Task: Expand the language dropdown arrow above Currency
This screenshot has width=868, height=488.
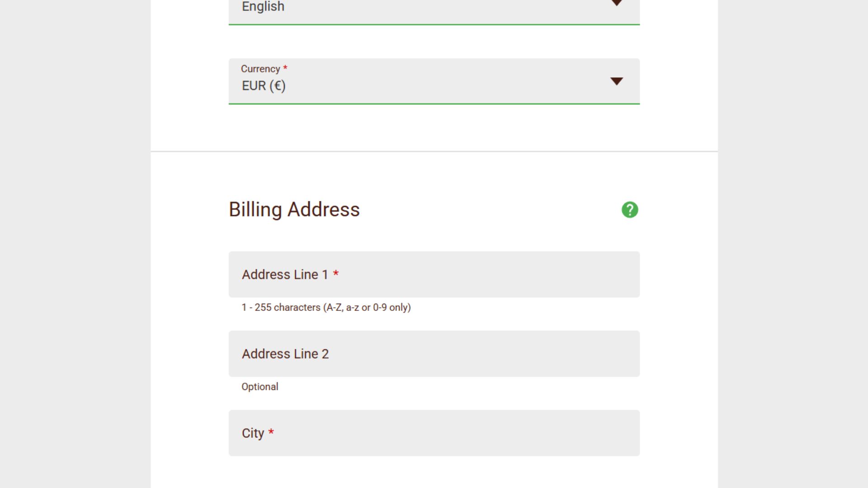Action: tap(617, 3)
